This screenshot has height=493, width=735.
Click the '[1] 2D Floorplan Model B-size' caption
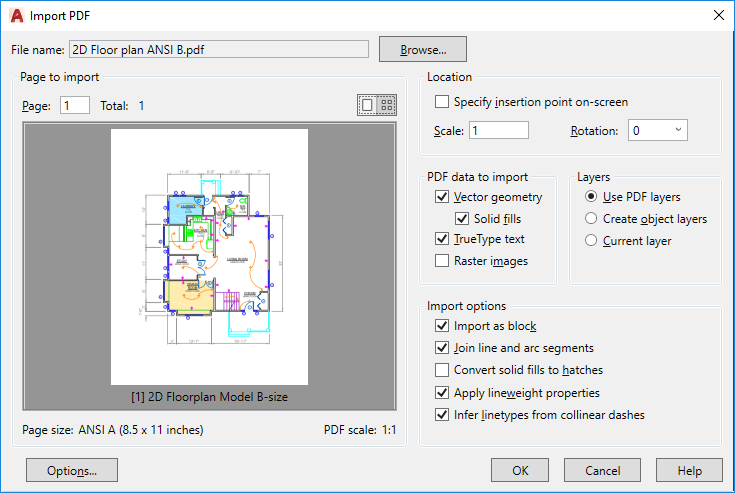pos(210,397)
